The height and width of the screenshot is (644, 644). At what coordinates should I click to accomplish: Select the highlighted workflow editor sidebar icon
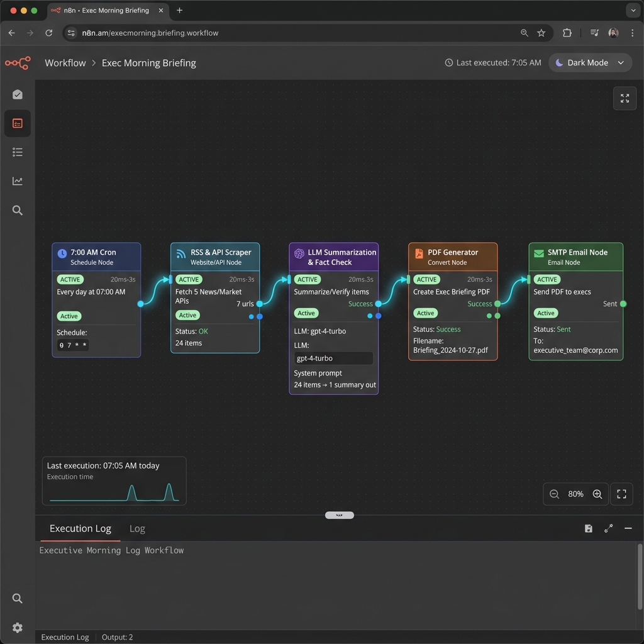click(x=17, y=123)
